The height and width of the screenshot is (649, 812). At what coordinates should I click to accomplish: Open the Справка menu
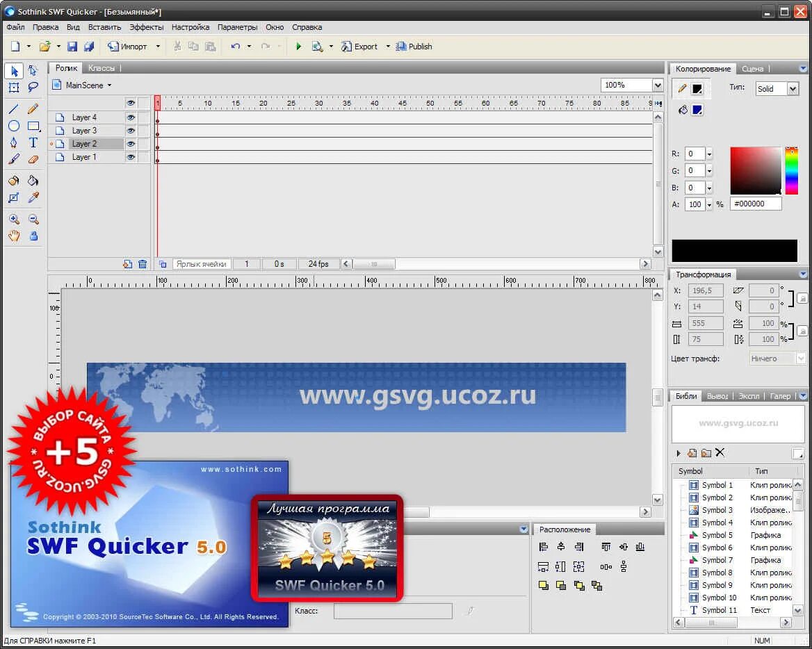pos(307,27)
